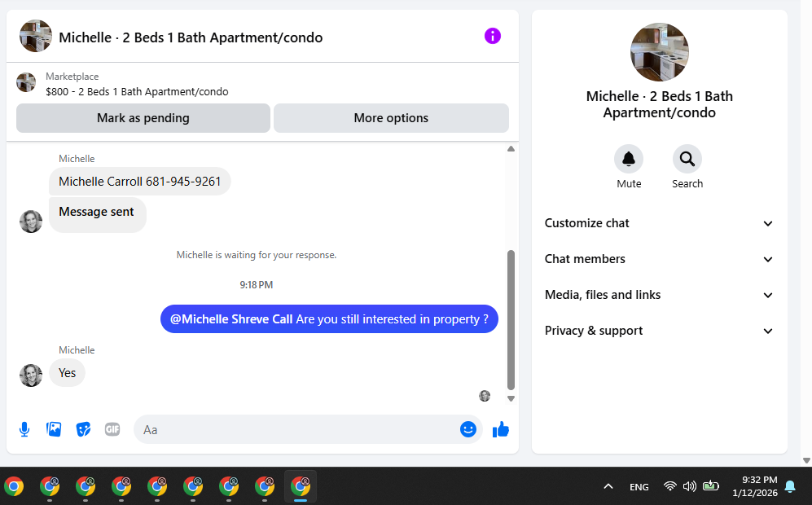Click the chat scrollbar down arrow
812x505 pixels.
[511, 399]
